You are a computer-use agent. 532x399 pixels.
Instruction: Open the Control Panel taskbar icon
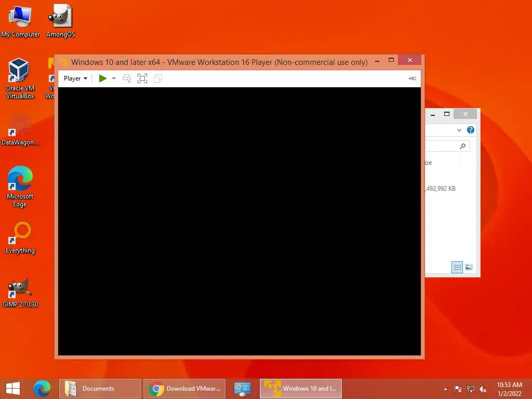pos(242,389)
